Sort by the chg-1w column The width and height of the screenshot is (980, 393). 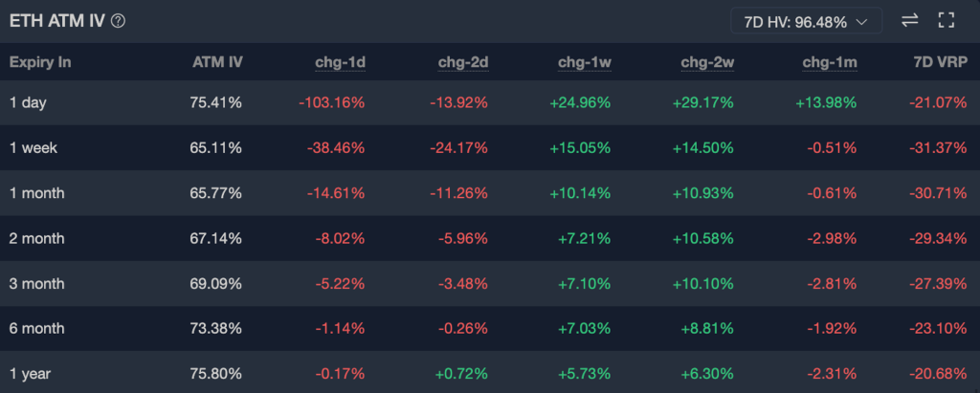[x=585, y=63]
